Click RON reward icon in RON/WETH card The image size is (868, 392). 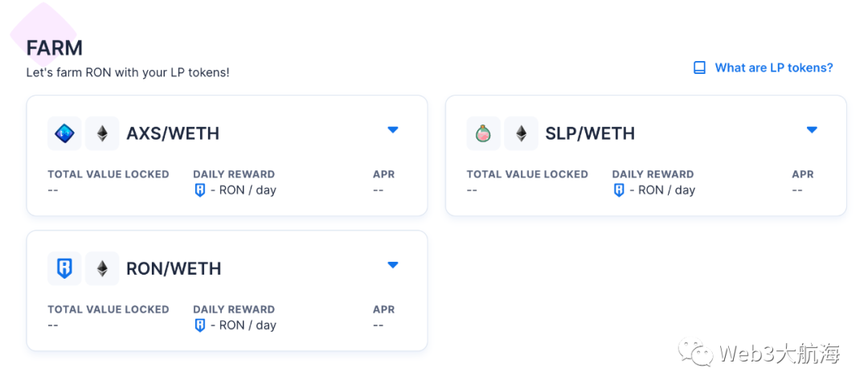tap(200, 325)
